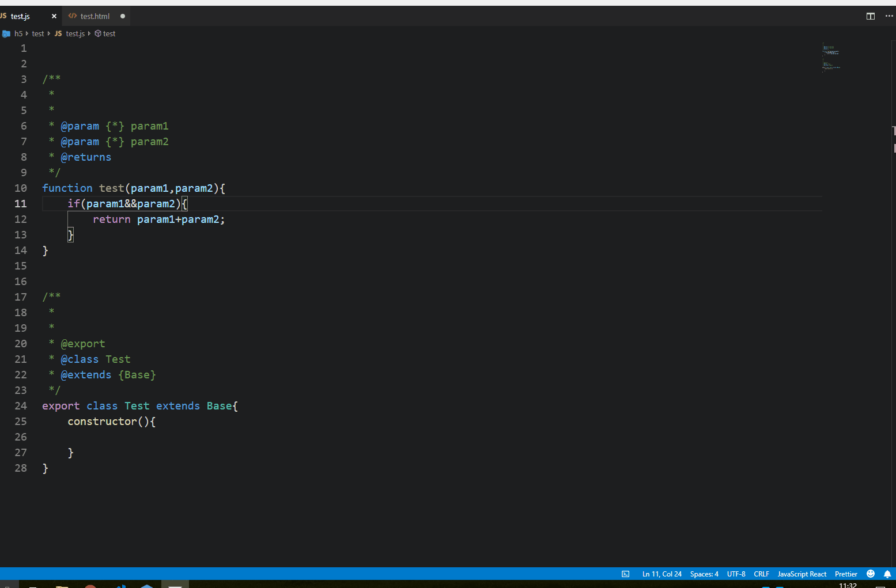Switch to the test.html tab
Screen dimensions: 896x588
tap(95, 16)
